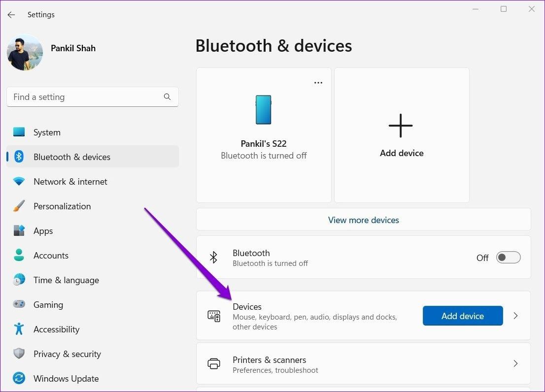Click the Windows Update refresh icon
The height and width of the screenshot is (392, 545).
(19, 379)
